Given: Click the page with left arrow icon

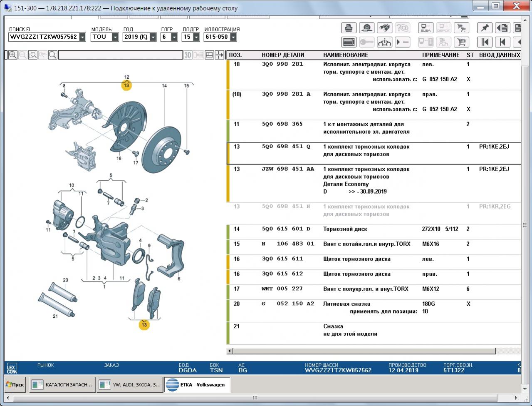Looking at the screenshot, I should (x=502, y=28).
